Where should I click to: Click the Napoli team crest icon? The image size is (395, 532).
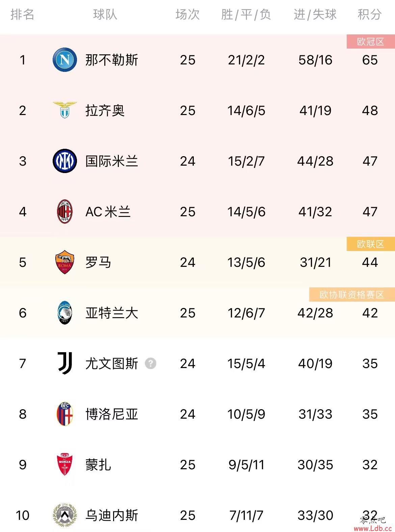(65, 60)
